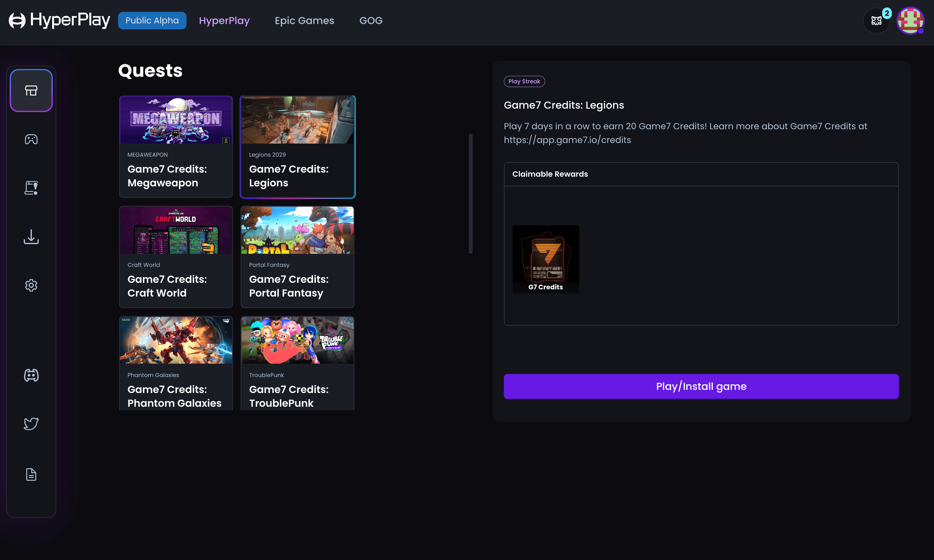Click the Claimable Rewards header
The image size is (934, 560).
tap(550, 174)
